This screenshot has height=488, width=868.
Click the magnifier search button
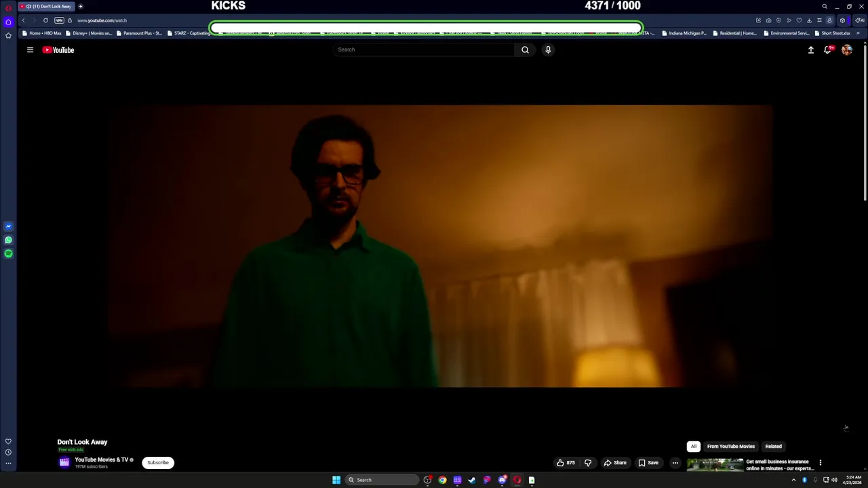pos(525,49)
